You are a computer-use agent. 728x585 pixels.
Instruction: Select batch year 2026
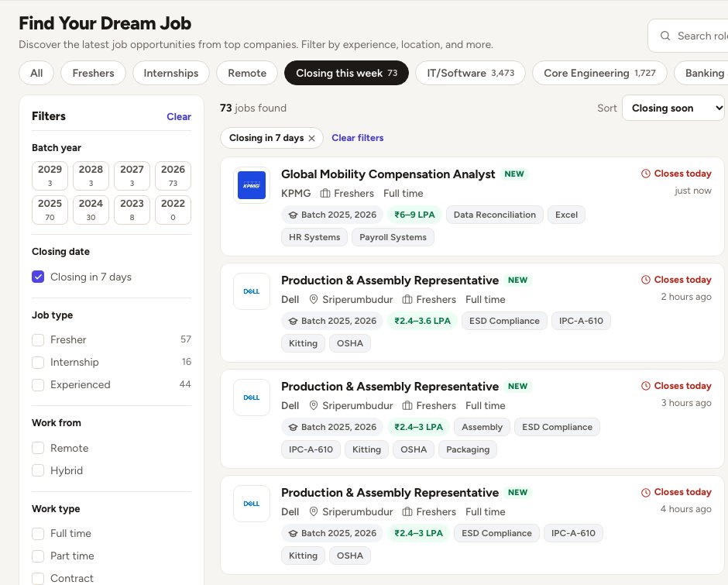[173, 176]
